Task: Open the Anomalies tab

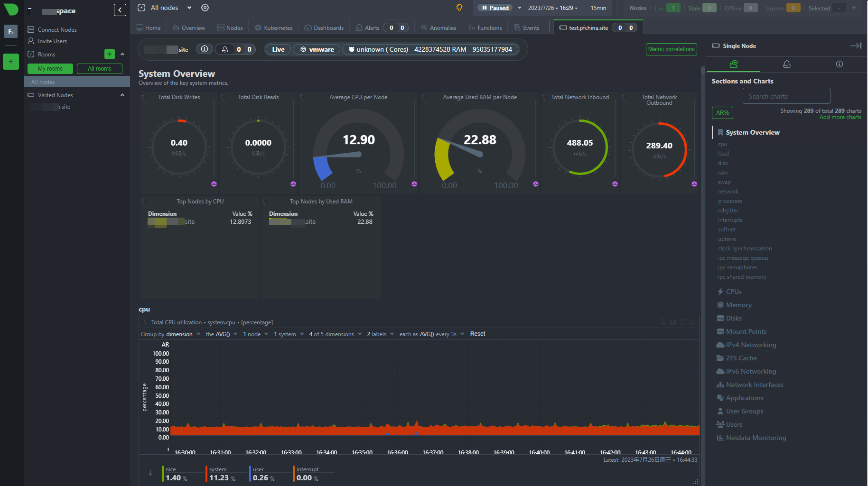Action: (x=439, y=28)
